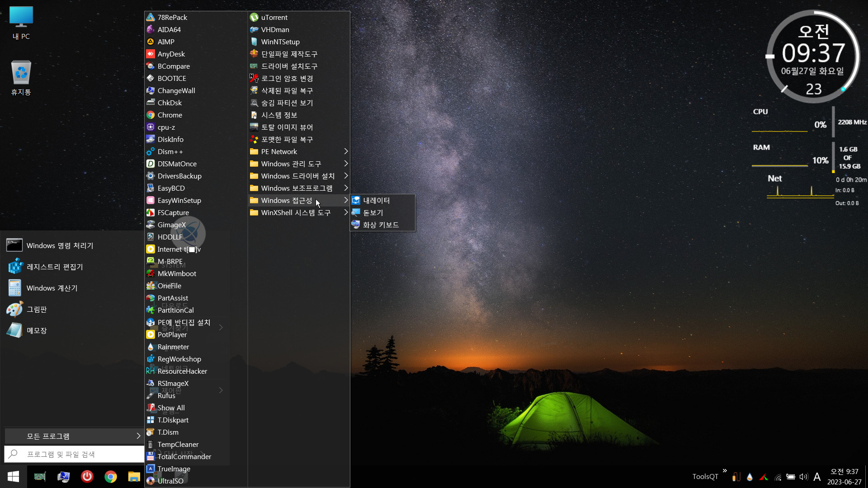Open 돋보기 magnifier in the submenu
Image resolution: width=868 pixels, height=488 pixels.
point(382,212)
